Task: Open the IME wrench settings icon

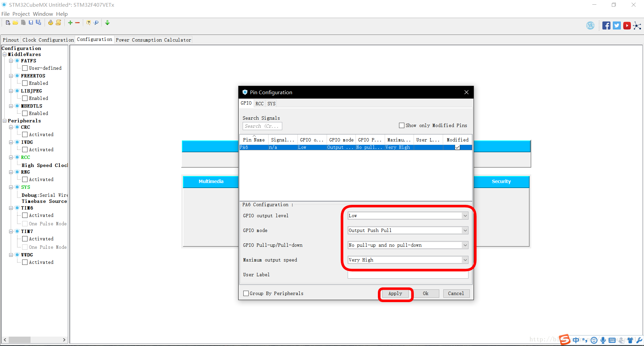Action: pyautogui.click(x=639, y=340)
